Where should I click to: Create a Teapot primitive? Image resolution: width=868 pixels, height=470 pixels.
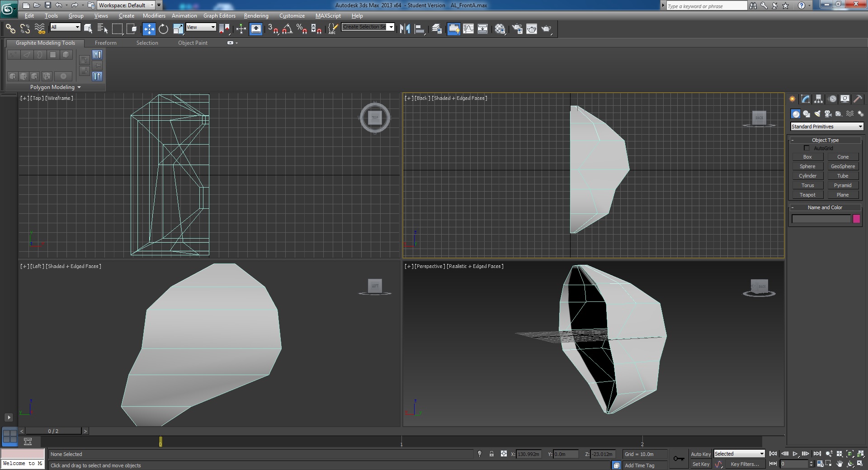tap(807, 194)
